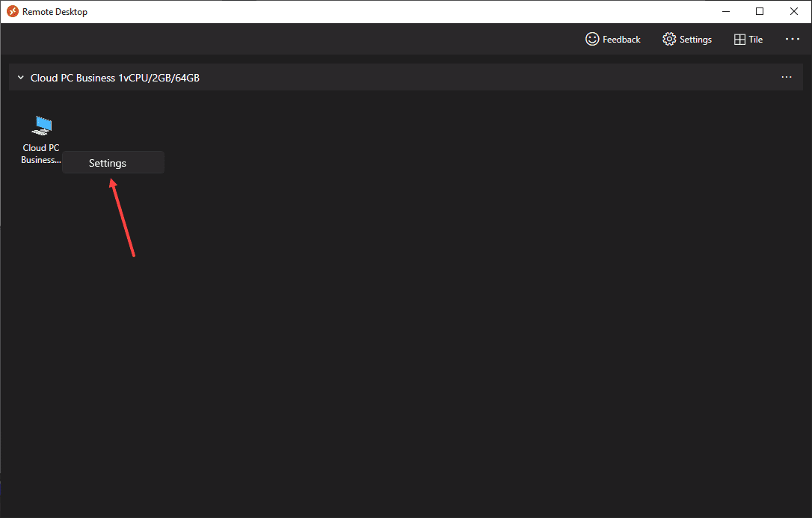Click the Remote Desktop logo in the title bar

[10, 11]
